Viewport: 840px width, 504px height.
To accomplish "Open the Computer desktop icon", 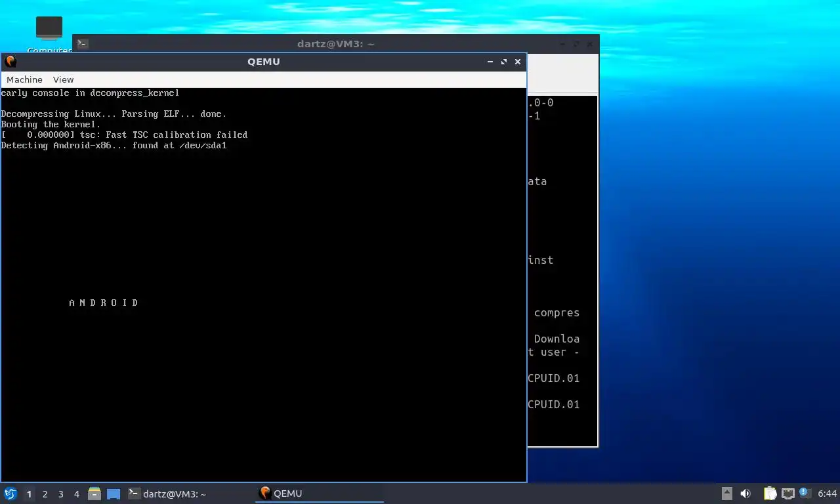I will (x=49, y=34).
